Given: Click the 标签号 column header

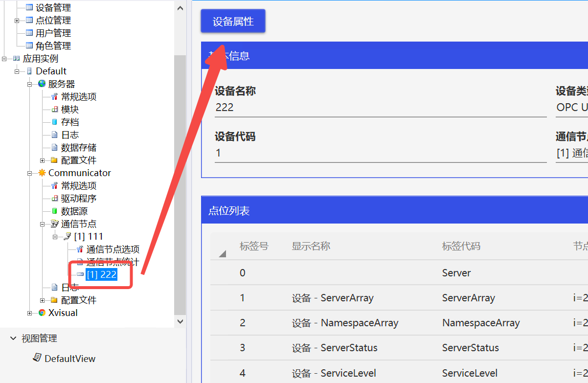Looking at the screenshot, I should (254, 246).
